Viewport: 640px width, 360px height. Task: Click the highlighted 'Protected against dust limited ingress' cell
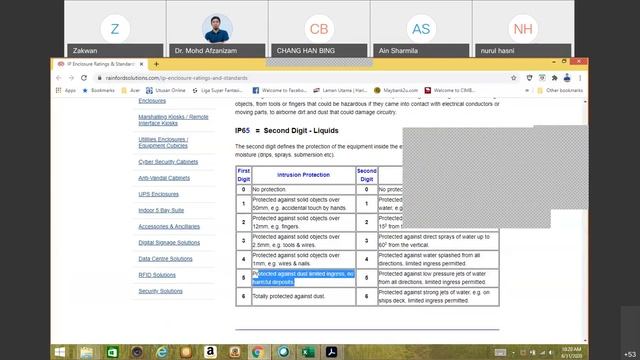pyautogui.click(x=304, y=278)
